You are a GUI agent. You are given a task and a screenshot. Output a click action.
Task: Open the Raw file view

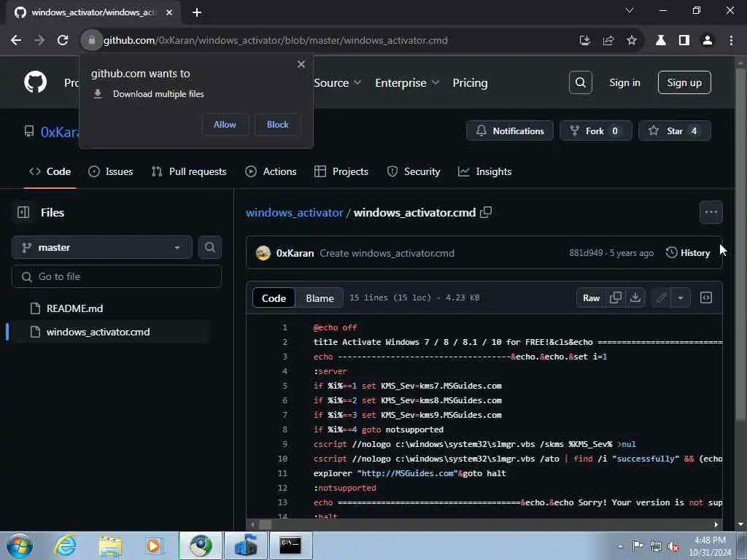click(591, 298)
